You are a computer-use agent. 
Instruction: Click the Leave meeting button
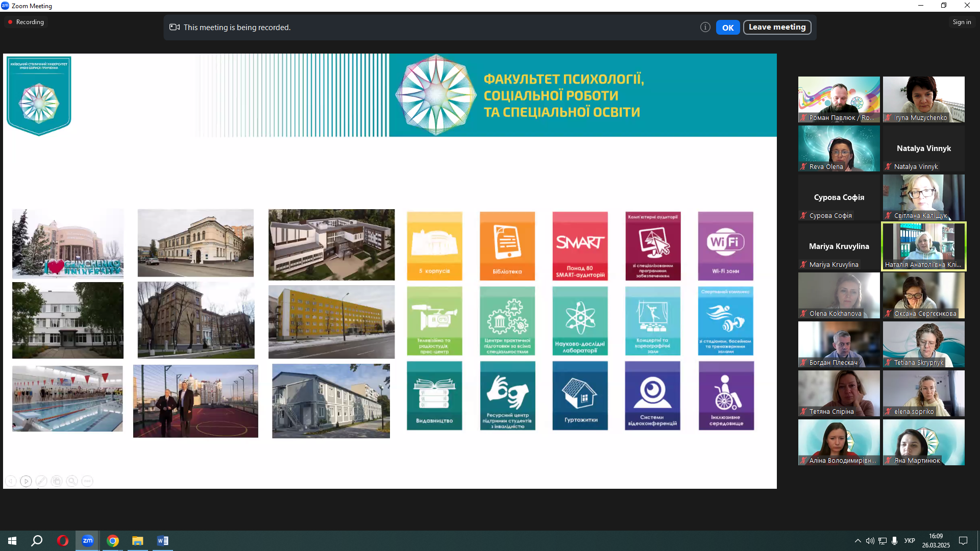click(777, 28)
